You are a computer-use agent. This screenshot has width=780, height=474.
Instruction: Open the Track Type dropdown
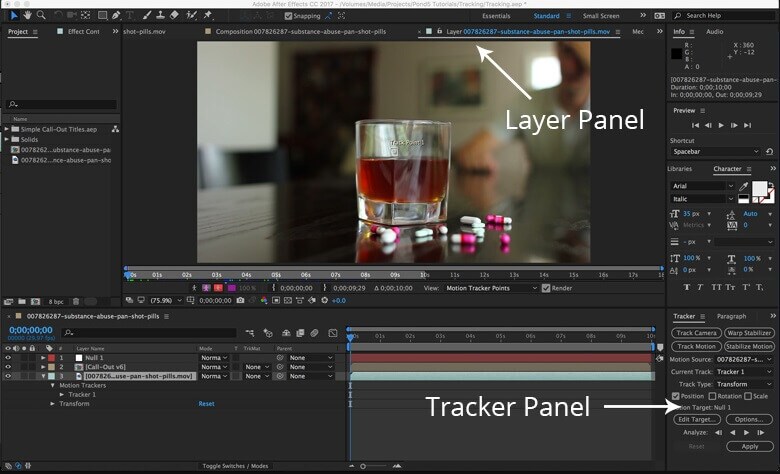pyautogui.click(x=742, y=384)
